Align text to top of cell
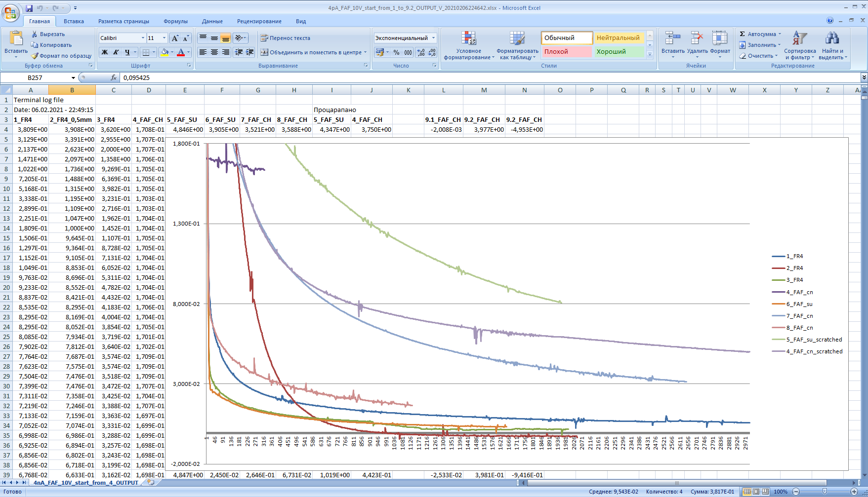868x497 pixels. coord(203,38)
